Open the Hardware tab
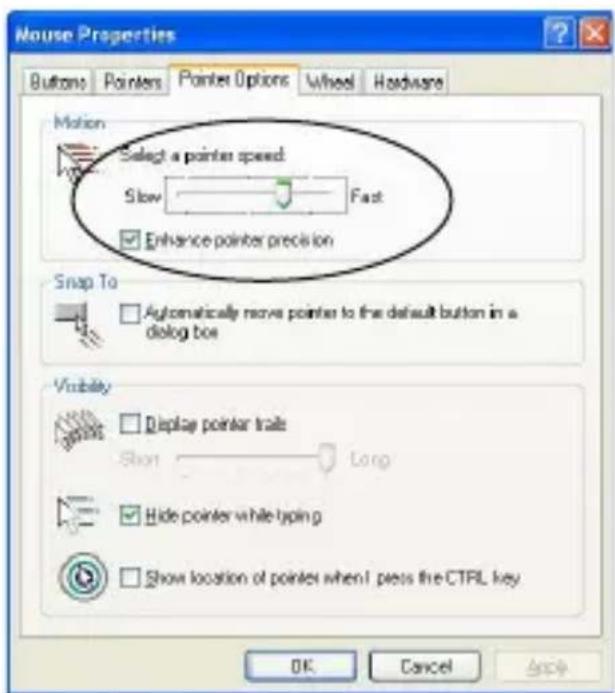 (x=407, y=82)
